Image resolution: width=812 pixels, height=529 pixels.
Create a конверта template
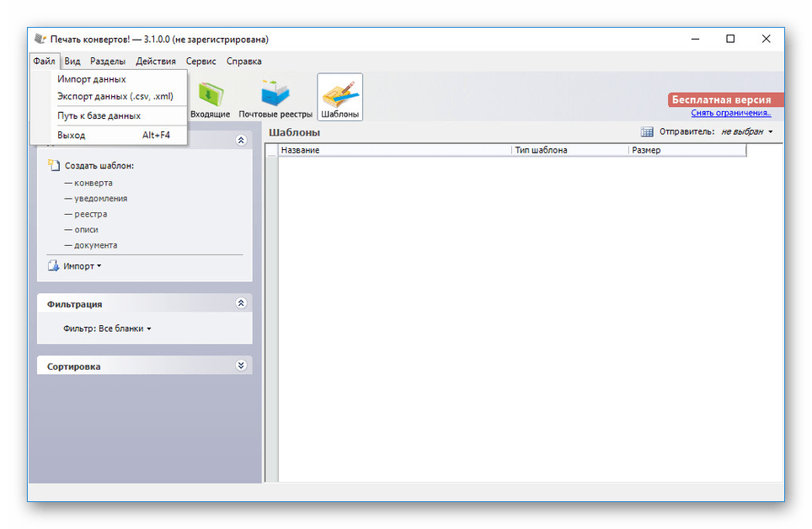click(93, 183)
